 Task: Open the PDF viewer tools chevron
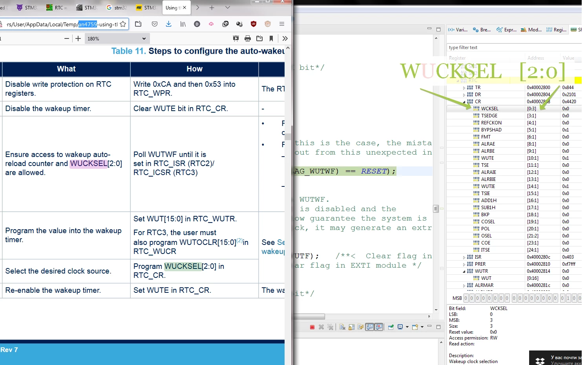pyautogui.click(x=285, y=38)
